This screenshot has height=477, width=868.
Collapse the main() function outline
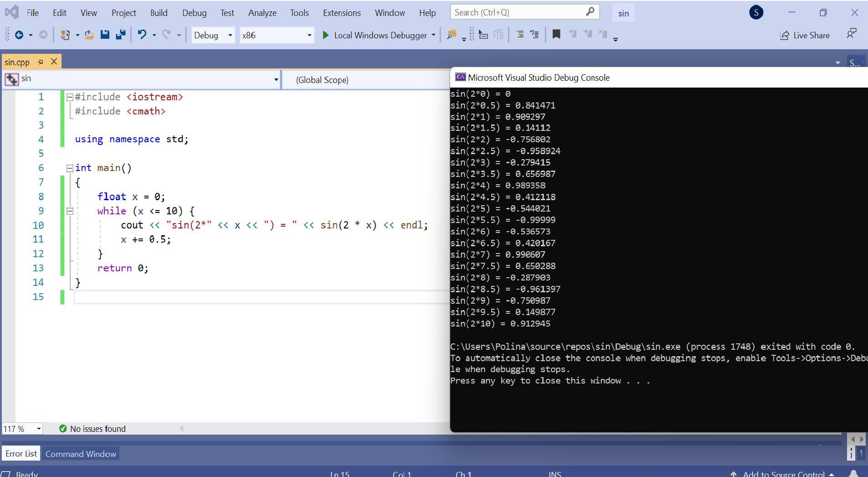coord(70,168)
